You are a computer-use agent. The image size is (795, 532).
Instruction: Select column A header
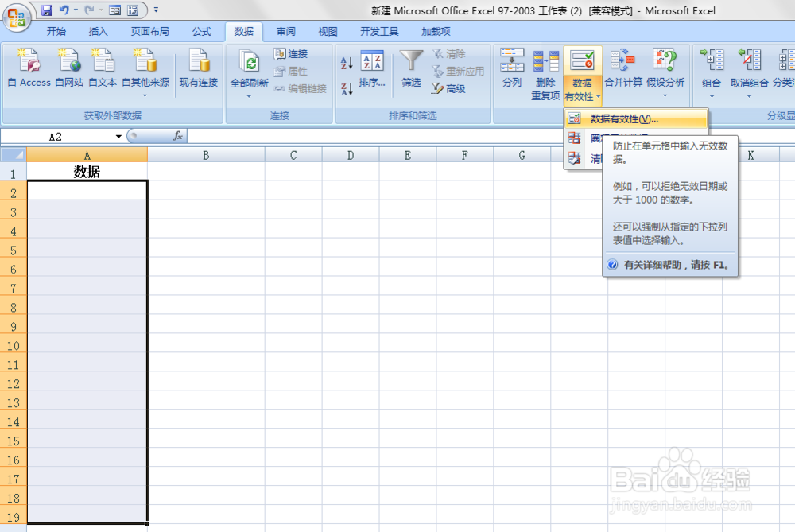point(87,155)
